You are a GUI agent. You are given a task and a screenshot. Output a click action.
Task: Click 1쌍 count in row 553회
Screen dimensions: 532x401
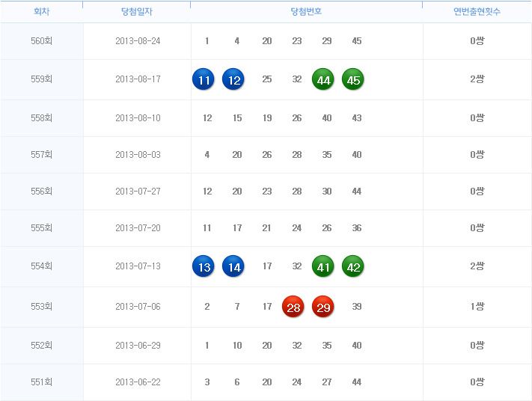coord(477,306)
